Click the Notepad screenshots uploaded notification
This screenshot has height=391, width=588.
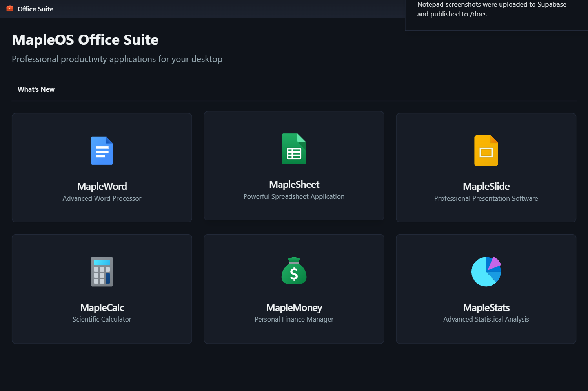tap(497, 14)
